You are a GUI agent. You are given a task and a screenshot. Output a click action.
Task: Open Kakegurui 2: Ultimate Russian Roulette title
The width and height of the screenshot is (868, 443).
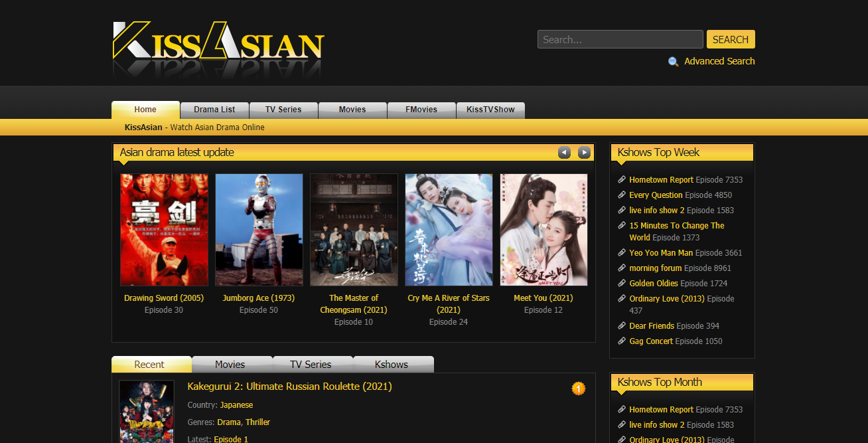click(290, 387)
